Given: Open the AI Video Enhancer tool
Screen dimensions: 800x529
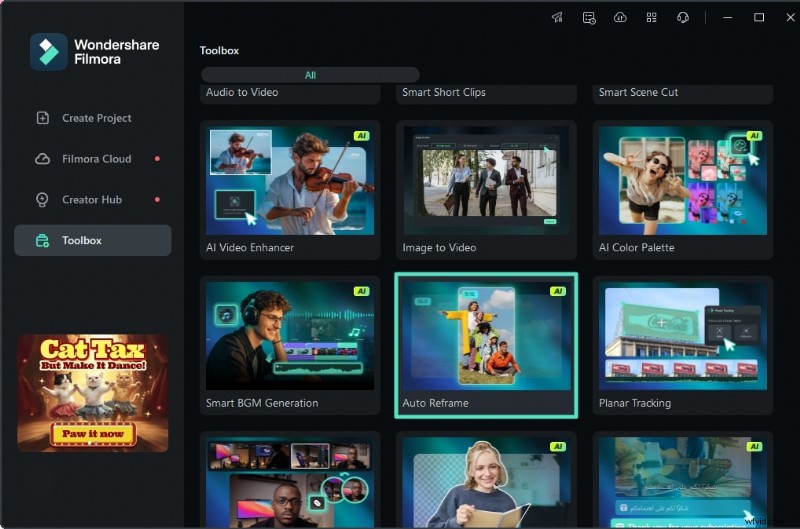Looking at the screenshot, I should pos(290,190).
